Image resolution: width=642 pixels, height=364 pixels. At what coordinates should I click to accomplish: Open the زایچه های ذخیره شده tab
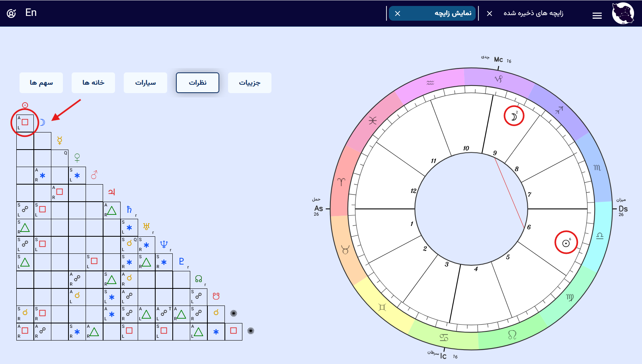(x=533, y=13)
